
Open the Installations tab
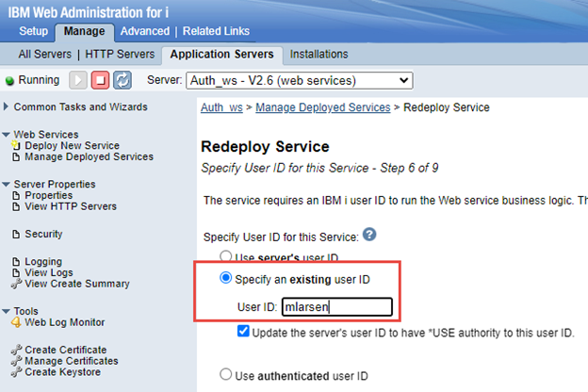pos(318,55)
